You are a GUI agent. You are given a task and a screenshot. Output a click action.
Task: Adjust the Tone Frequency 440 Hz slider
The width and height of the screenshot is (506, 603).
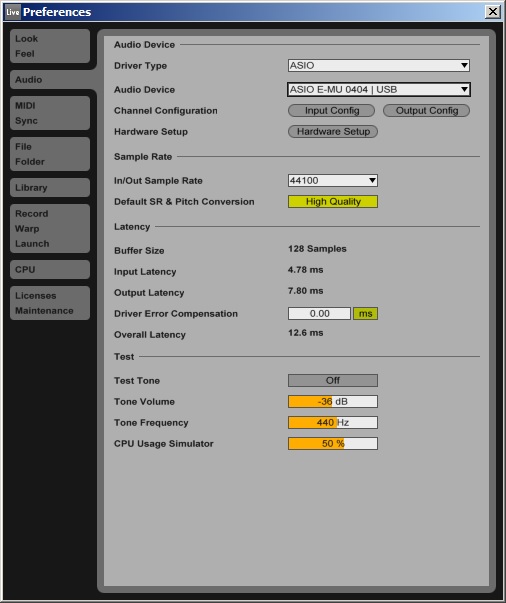(333, 423)
